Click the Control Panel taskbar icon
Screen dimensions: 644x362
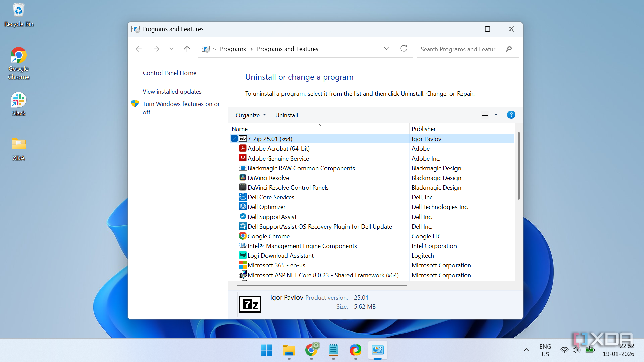tap(378, 350)
